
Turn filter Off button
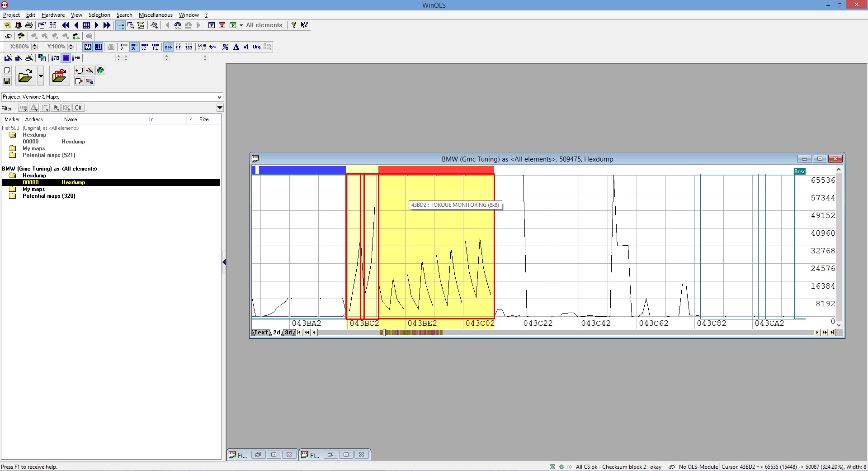coord(79,108)
